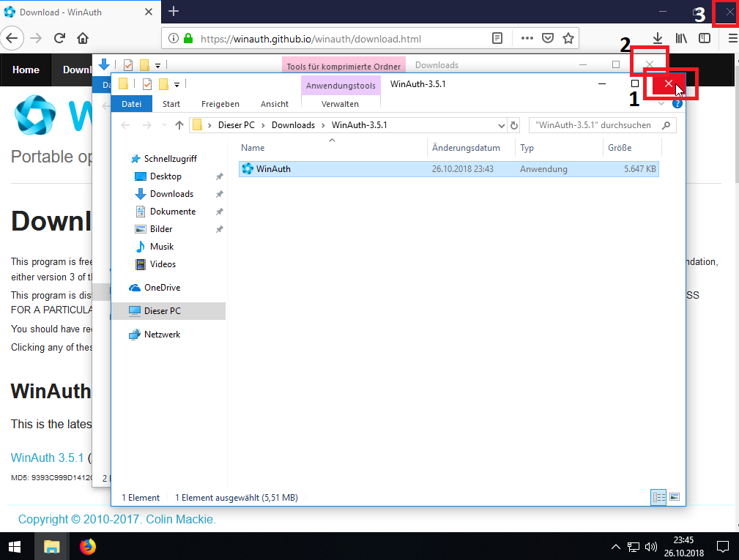Switch to large thumbnails view
Screen dimensions: 739x560
675,497
